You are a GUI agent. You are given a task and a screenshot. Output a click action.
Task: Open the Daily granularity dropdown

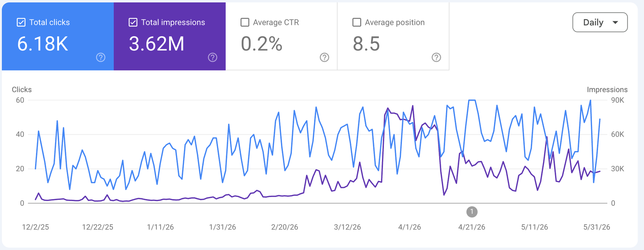click(x=600, y=23)
